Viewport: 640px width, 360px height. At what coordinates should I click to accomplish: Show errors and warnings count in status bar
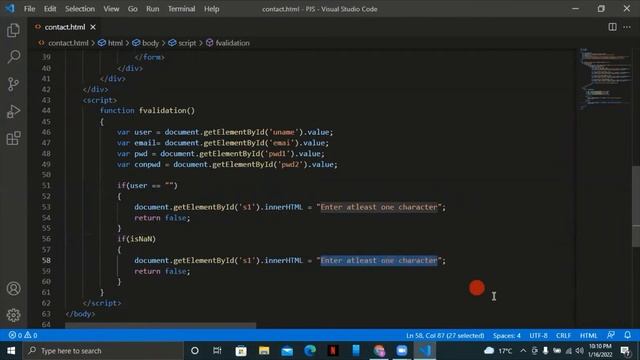(x=23, y=335)
